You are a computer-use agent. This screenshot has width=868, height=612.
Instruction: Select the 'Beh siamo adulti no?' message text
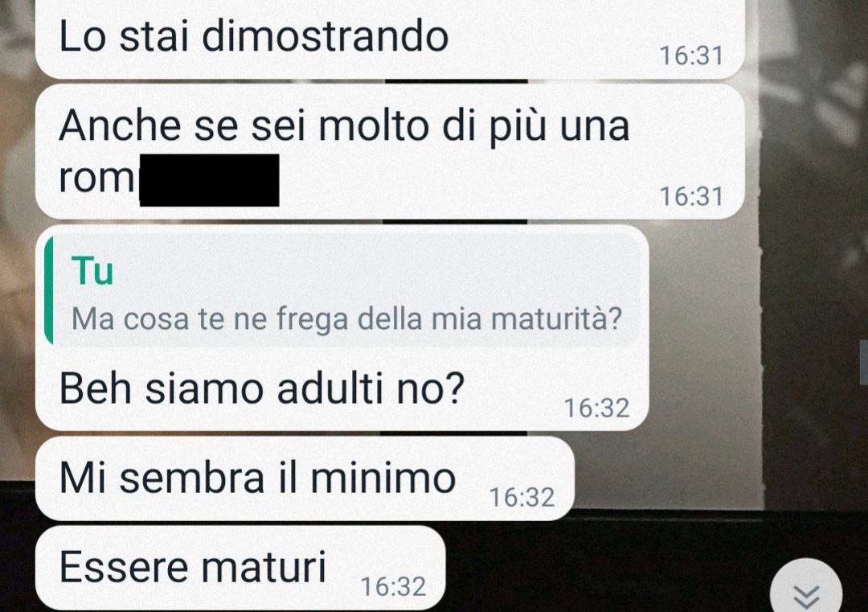(260, 388)
